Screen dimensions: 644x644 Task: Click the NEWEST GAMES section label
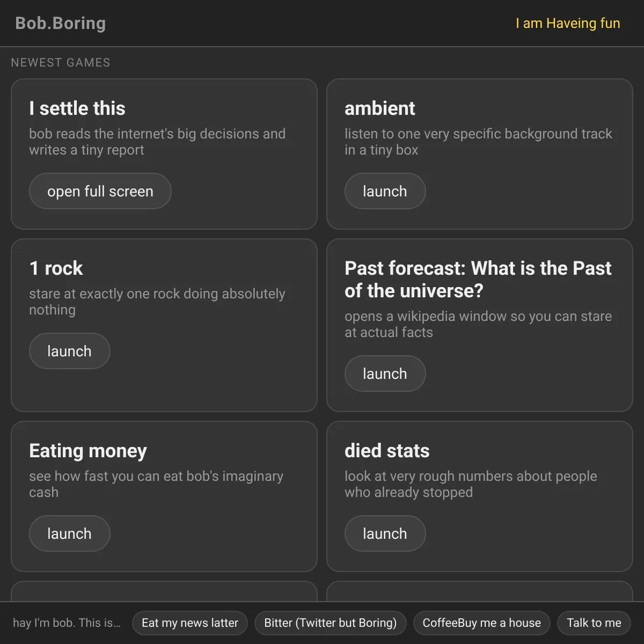pyautogui.click(x=61, y=63)
